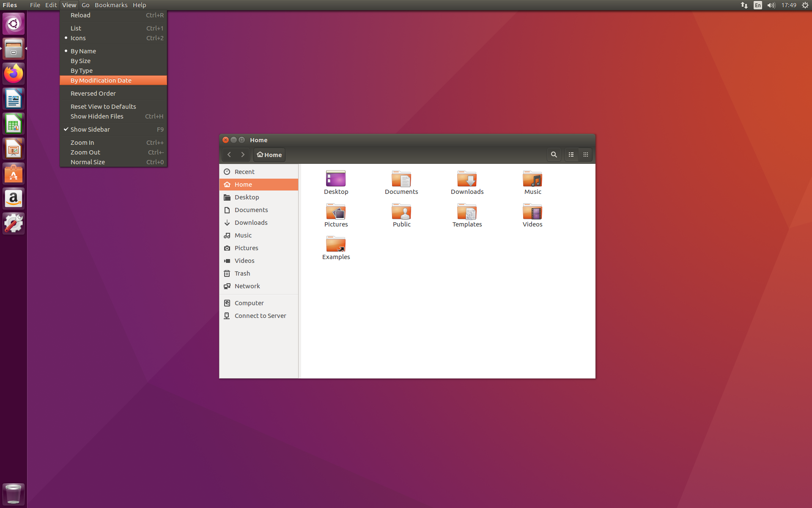Select List view option in menu
Screen dimensions: 812x508
[x=76, y=28]
